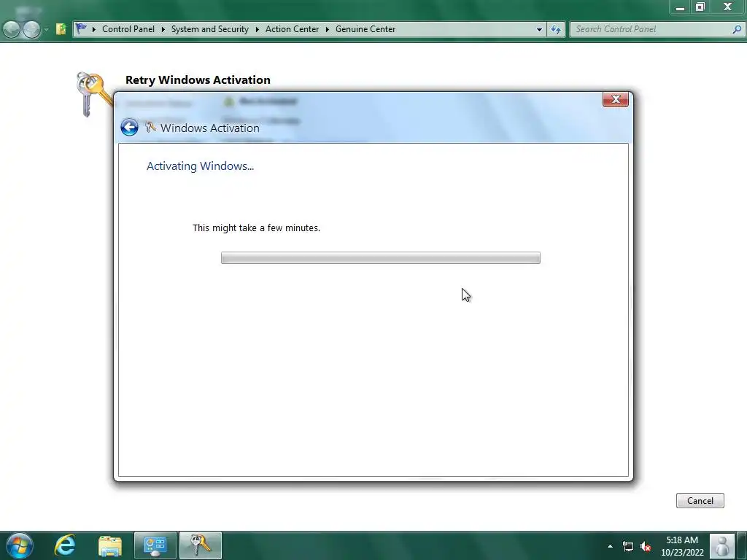This screenshot has width=747, height=560.
Task: Launch Internet Explorer from taskbar
Action: [x=65, y=545]
